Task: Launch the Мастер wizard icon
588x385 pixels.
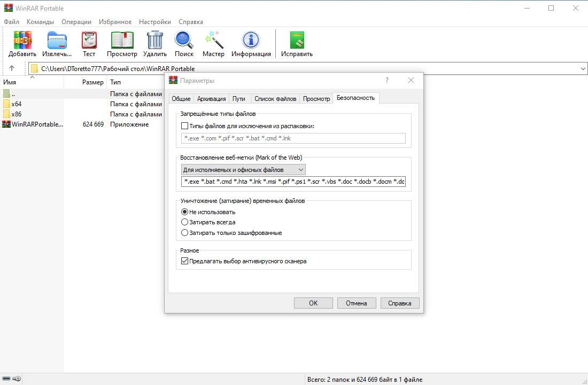Action: 214,40
